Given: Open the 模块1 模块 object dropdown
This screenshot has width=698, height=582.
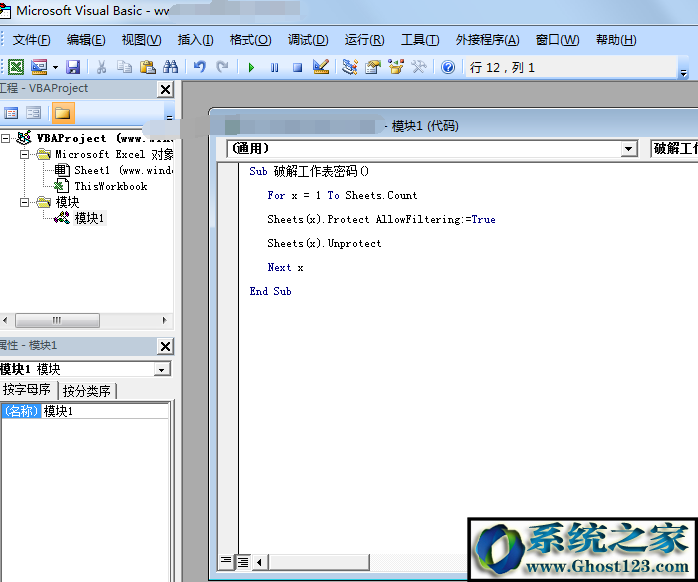Looking at the screenshot, I should pyautogui.click(x=162, y=370).
